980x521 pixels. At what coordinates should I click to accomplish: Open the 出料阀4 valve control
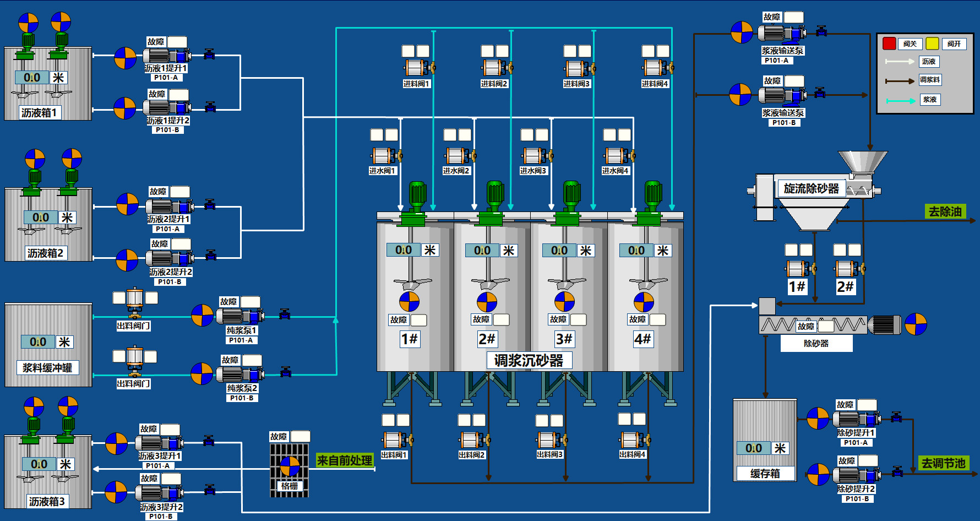pos(633,440)
